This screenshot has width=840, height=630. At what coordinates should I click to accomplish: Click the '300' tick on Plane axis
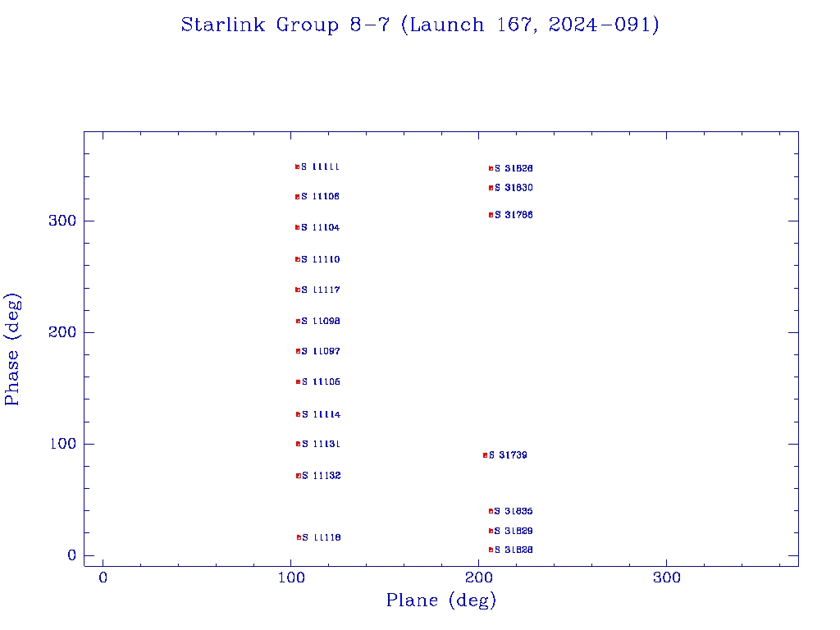667,578
